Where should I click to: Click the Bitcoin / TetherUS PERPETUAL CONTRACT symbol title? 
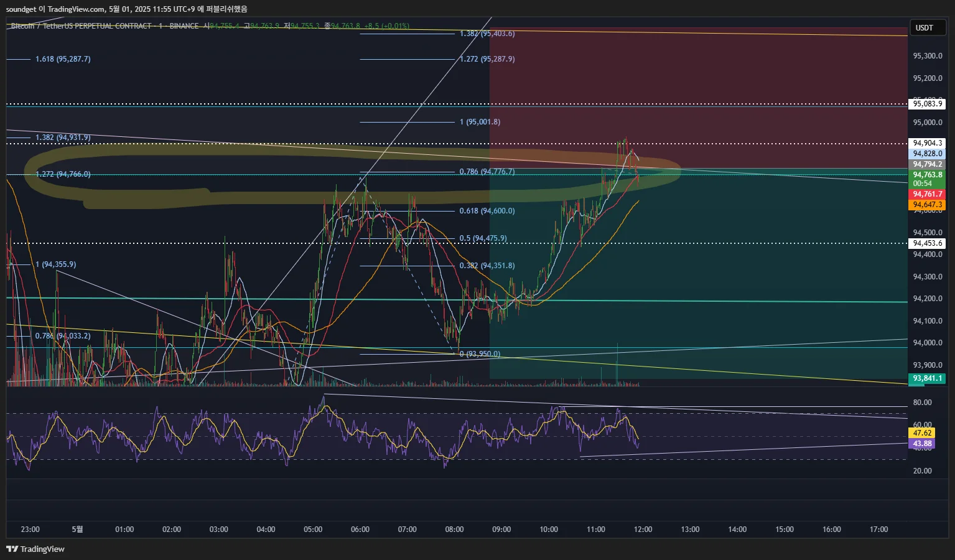click(81, 26)
